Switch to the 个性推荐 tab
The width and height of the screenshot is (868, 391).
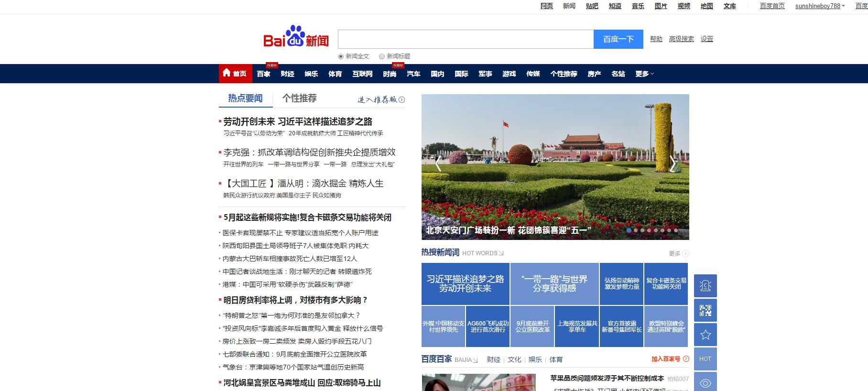click(299, 98)
